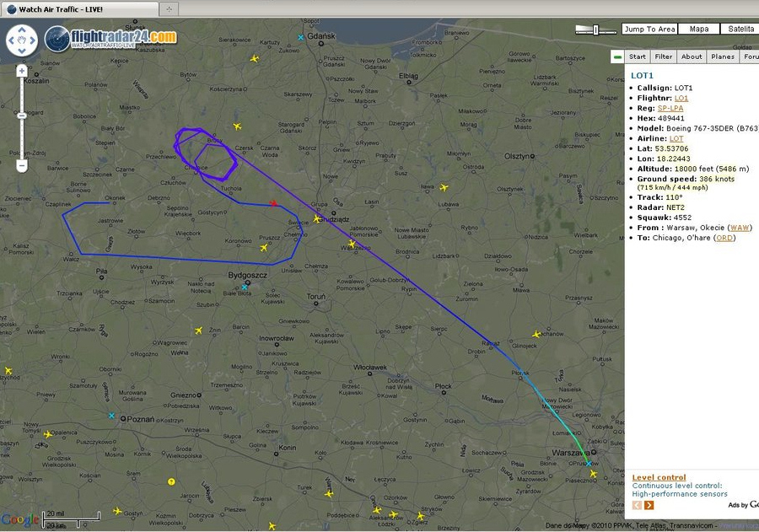Viewport: 759px width, 532px height.
Task: Click the red selected plane near Grudziądz
Action: 273,202
